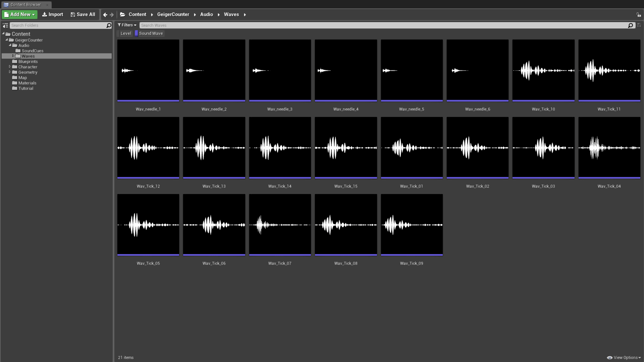Select the Content Browser tab
644x362 pixels.
(x=25, y=5)
